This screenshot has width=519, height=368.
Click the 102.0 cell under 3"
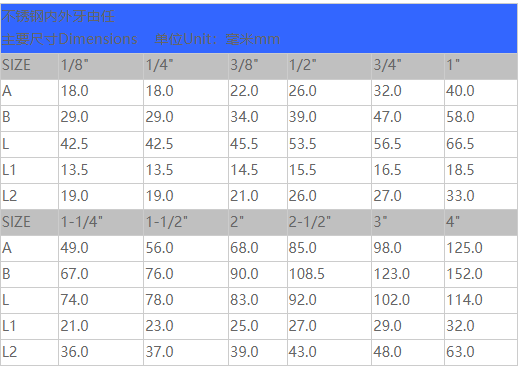coord(408,301)
